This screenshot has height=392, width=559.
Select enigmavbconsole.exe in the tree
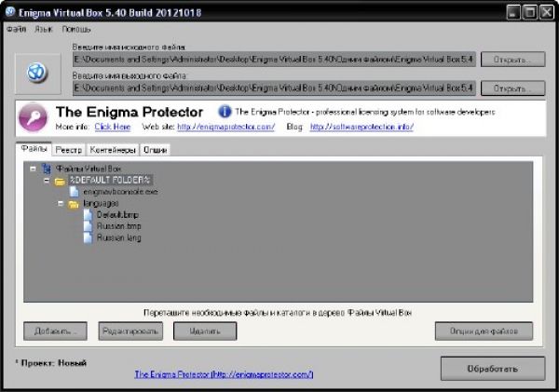(120, 192)
